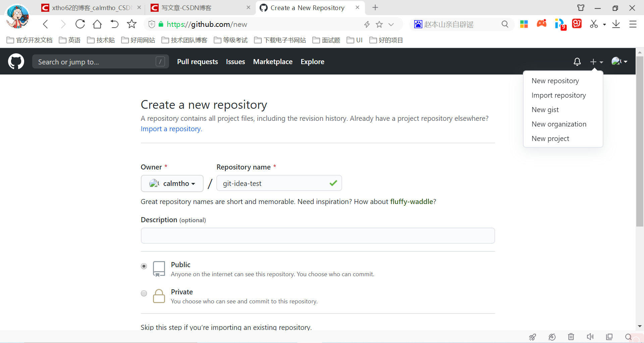Focus GitHub Search or jump to box

pyautogui.click(x=100, y=62)
